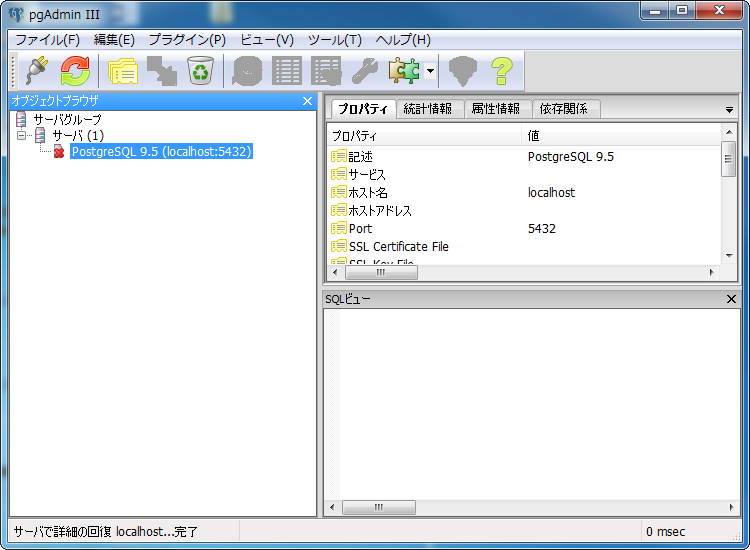750x550 pixels.
Task: Click the Servers node icon
Action: point(40,135)
